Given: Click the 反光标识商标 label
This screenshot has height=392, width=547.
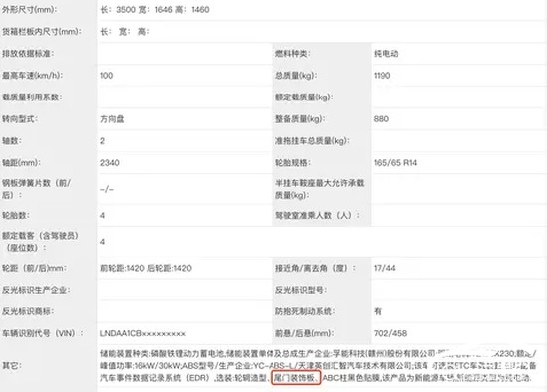Looking at the screenshot, I should pos(28,311).
